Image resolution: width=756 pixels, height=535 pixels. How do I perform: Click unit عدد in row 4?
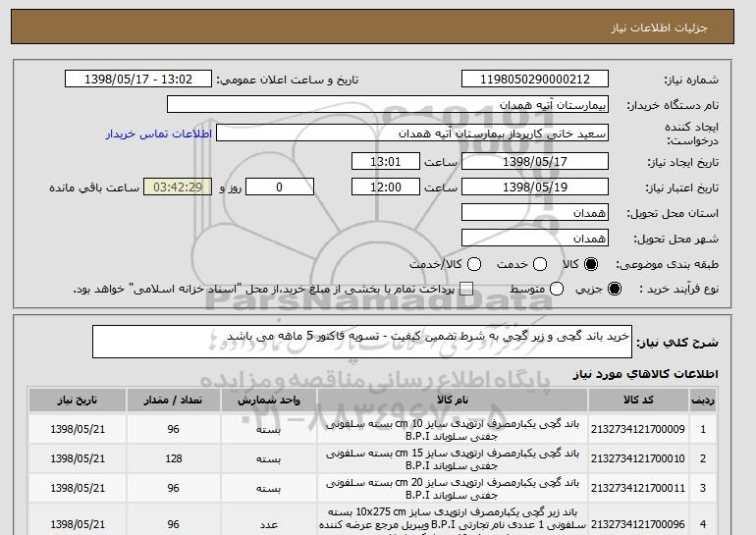click(x=269, y=524)
